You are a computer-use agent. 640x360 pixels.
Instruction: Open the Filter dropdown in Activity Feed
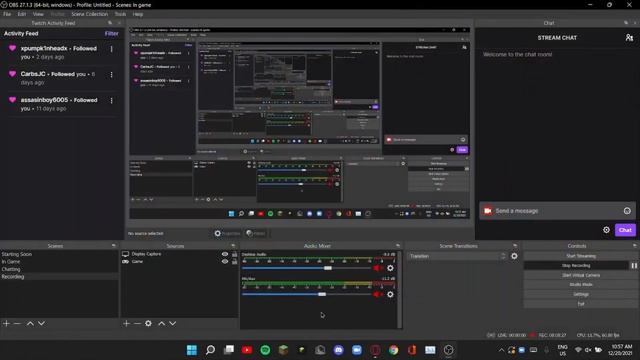tap(111, 33)
